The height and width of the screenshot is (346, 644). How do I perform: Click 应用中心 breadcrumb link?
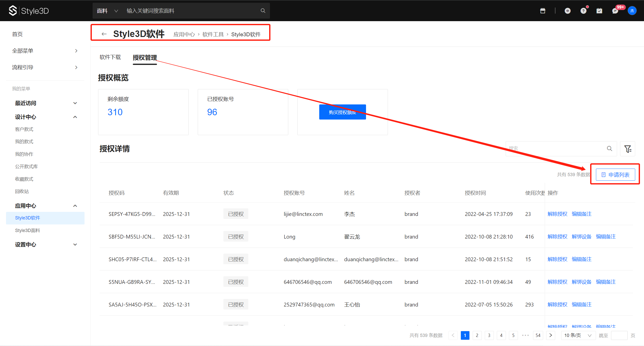[x=184, y=34]
